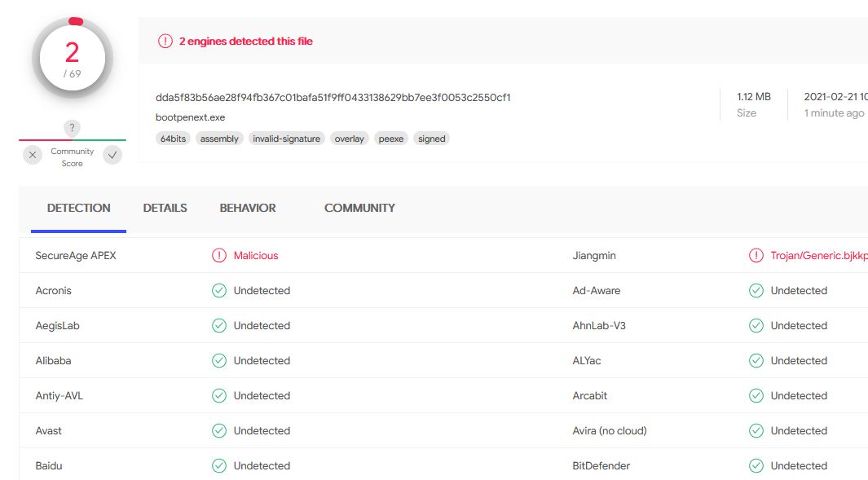Image resolution: width=868 pixels, height=480 pixels.
Task: Open the DETAILS tab
Action: (x=165, y=208)
